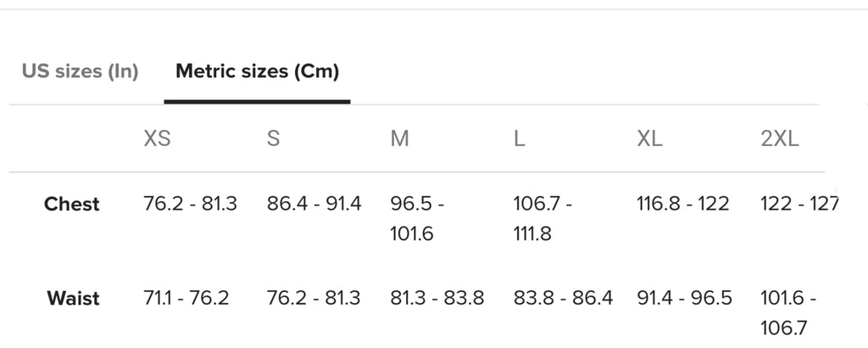Click XL waist value 91.4 - 96.5
The width and height of the screenshot is (868, 348).
point(683,299)
